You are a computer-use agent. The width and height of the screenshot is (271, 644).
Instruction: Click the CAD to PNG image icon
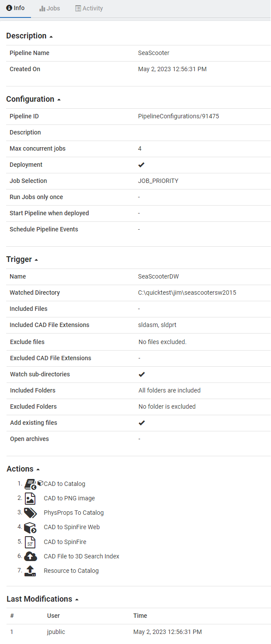(30, 498)
